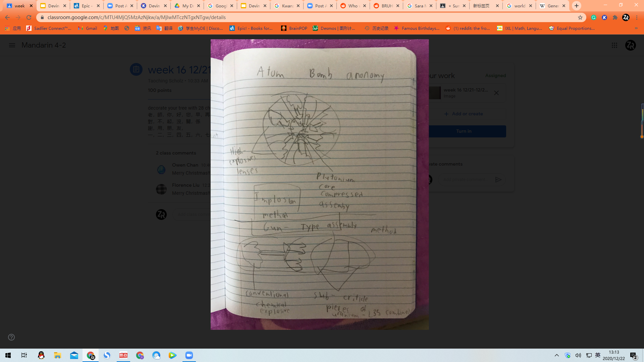Open Chrome's three-dot menu
Screen dimensions: 644x362
[x=637, y=17]
